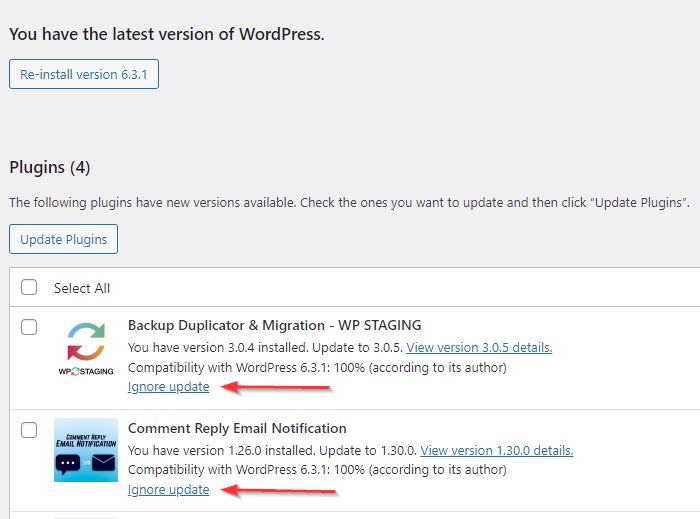Click the Comment Reply Email Notification plugin icon

[x=86, y=450]
